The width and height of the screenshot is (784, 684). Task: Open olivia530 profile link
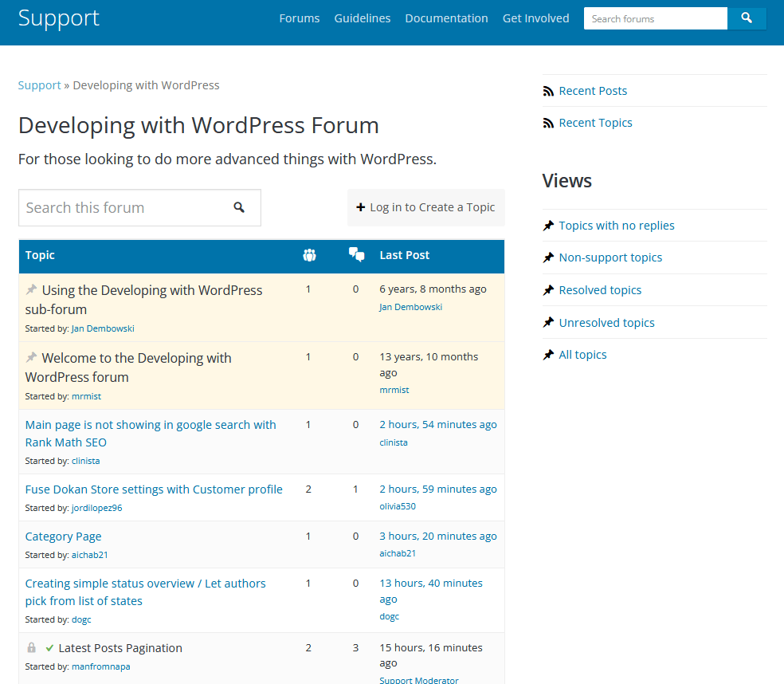(398, 506)
